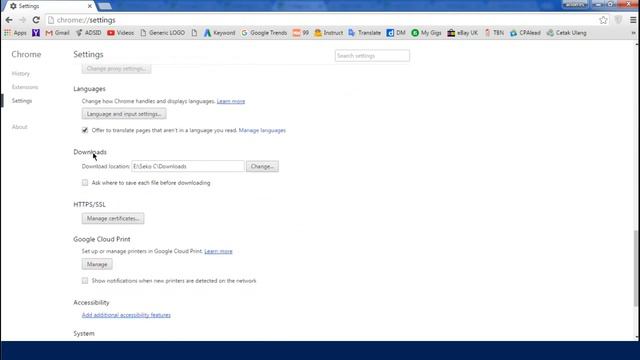
Task: Click the Accessibility section heading
Action: tap(91, 302)
